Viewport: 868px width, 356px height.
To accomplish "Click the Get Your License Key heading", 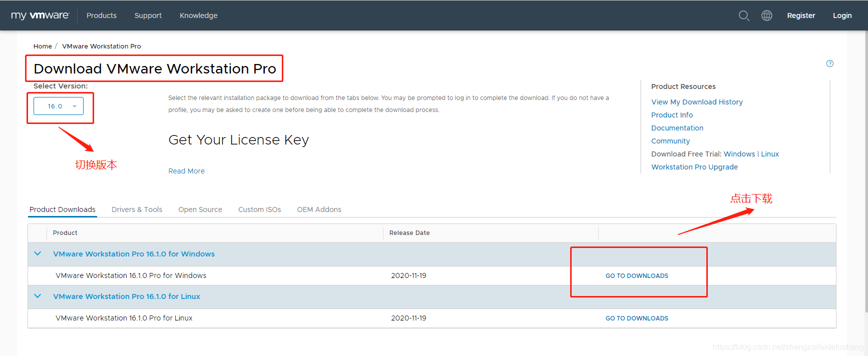I will point(239,140).
